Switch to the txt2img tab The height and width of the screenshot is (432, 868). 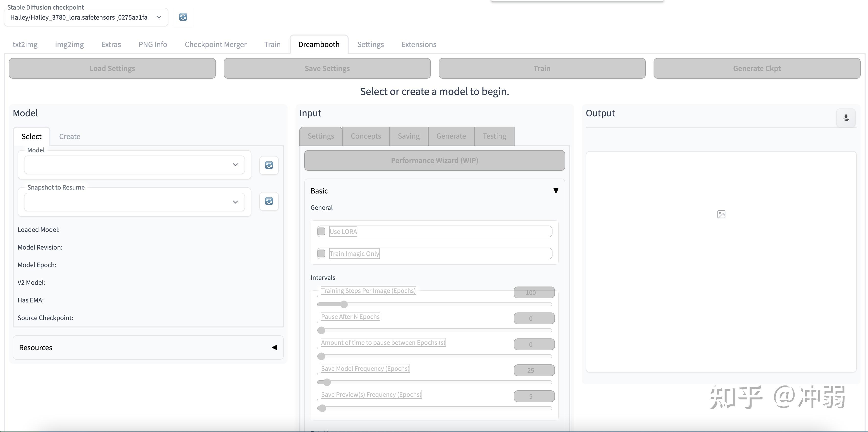pos(25,45)
